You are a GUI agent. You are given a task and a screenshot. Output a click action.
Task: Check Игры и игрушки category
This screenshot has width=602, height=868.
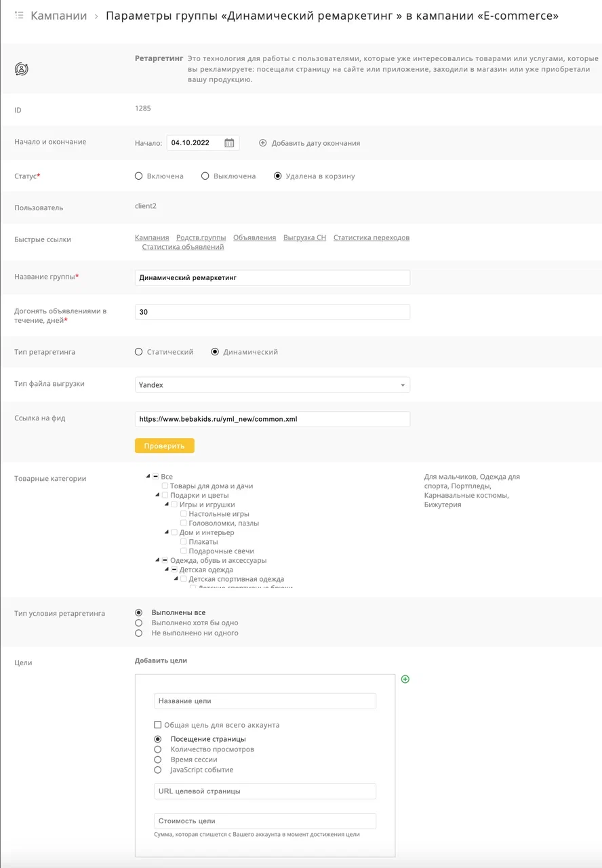[x=174, y=505]
